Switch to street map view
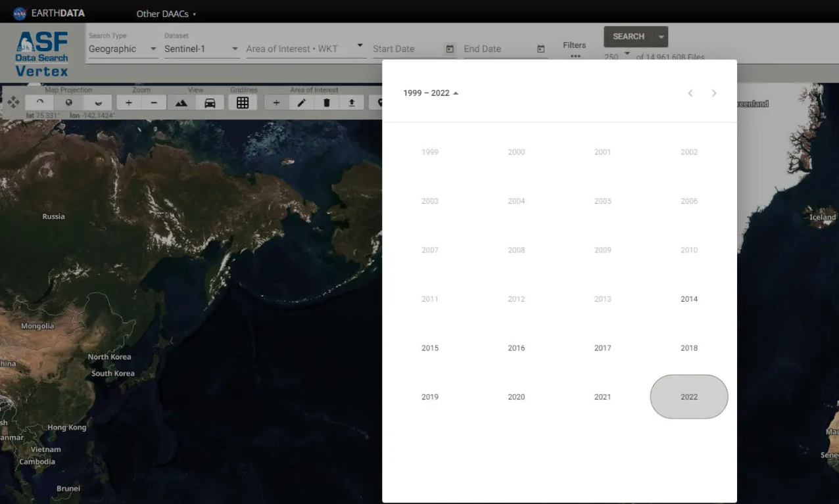The width and height of the screenshot is (839, 504). (x=210, y=103)
